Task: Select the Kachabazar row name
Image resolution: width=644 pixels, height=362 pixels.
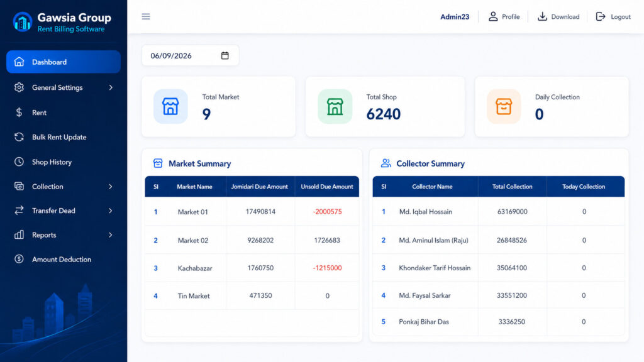Action: click(x=195, y=268)
